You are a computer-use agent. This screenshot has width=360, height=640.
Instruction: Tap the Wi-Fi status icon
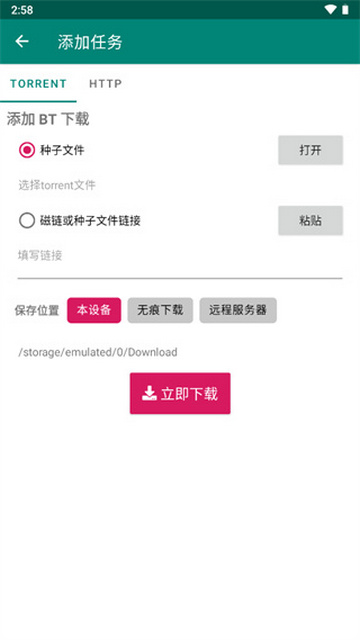(x=330, y=9)
